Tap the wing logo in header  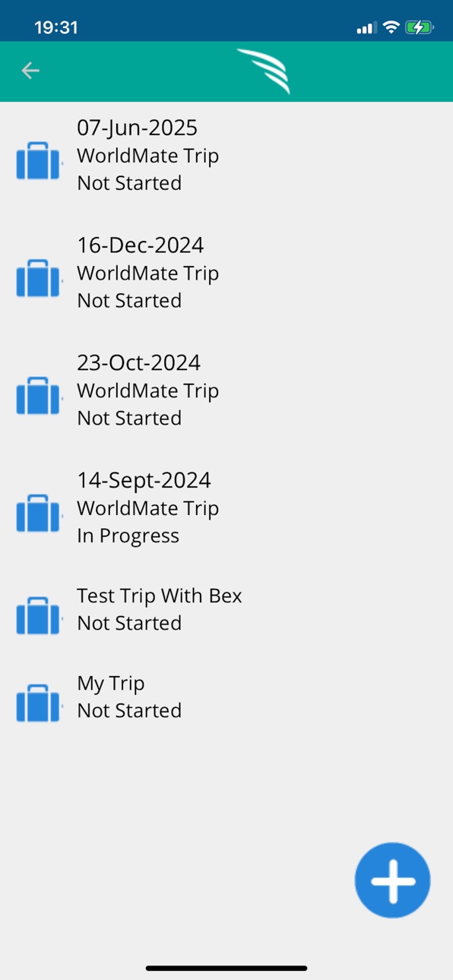[264, 71]
